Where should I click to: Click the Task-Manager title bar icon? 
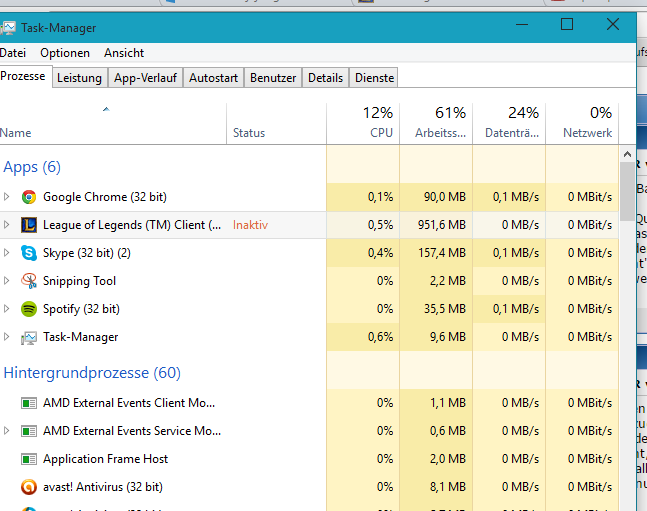[8, 28]
